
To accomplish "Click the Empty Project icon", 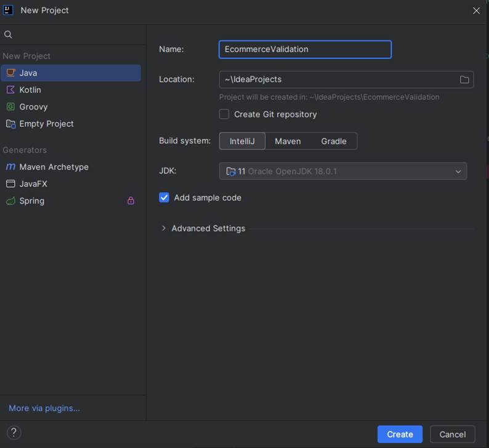I will tap(10, 124).
